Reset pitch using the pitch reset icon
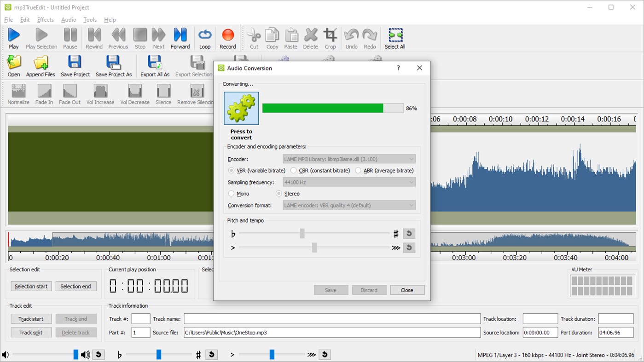Image resolution: width=644 pixels, height=362 pixels. [409, 233]
